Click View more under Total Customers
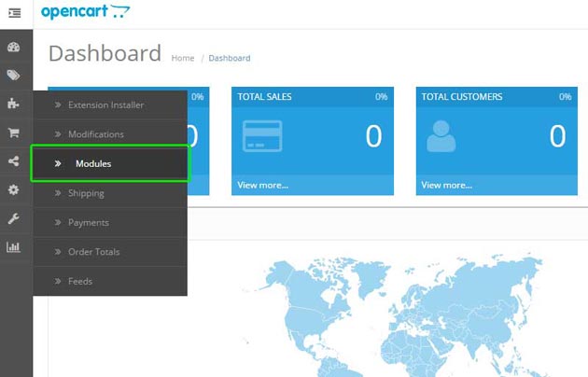 pyautogui.click(x=446, y=185)
